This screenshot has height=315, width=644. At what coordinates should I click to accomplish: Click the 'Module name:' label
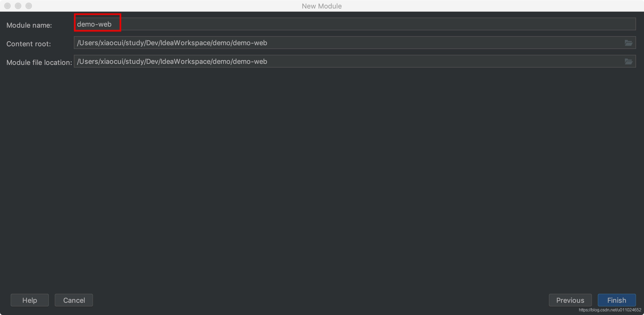(x=29, y=25)
